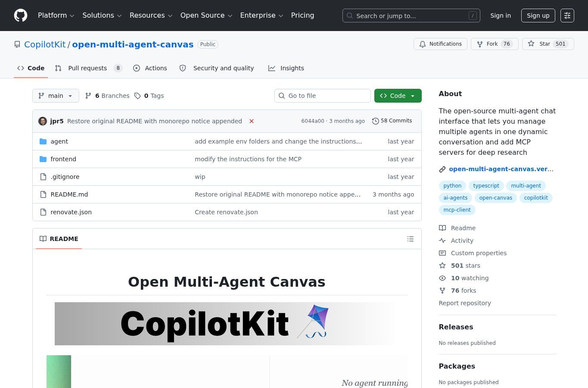Click the commit message 'Create renovate.json'
Viewport: 588px width, 388px height.
226,212
